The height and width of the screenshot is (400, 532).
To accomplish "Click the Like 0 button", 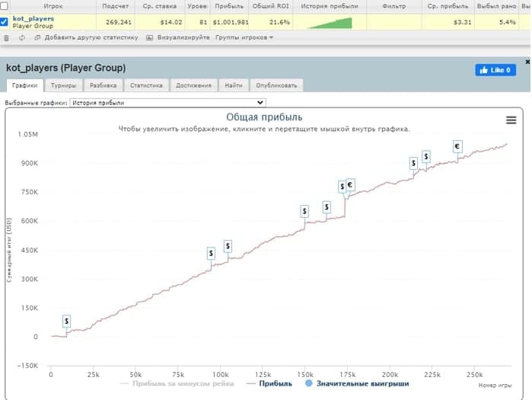I will [495, 70].
